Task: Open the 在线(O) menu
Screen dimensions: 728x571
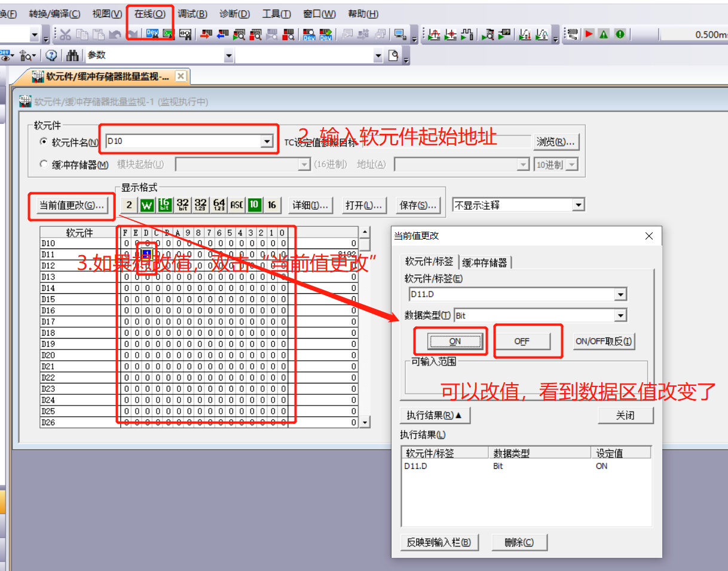Action: tap(150, 14)
